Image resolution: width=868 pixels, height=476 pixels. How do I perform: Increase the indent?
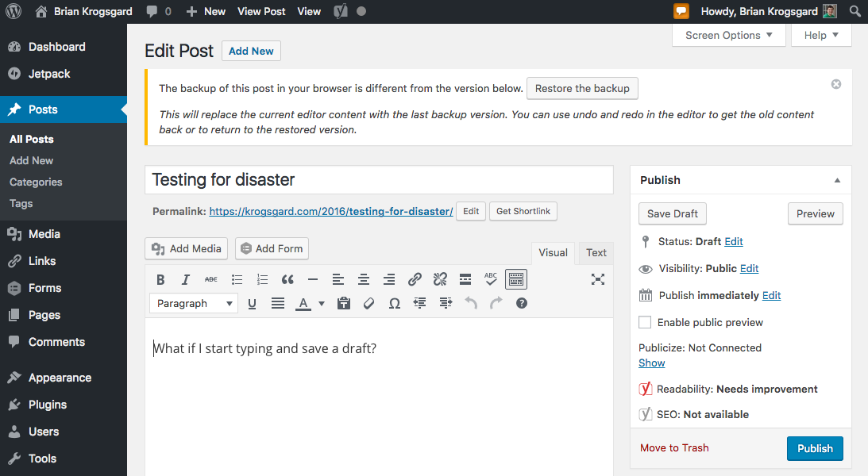click(446, 304)
